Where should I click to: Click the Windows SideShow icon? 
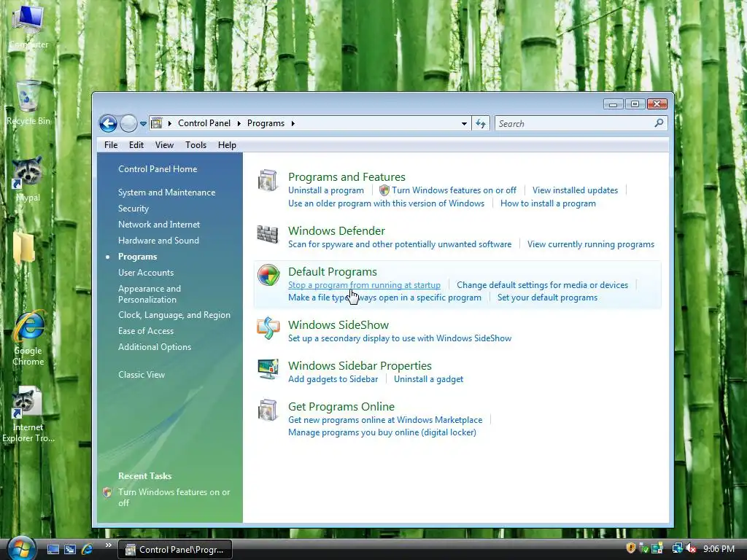(268, 328)
